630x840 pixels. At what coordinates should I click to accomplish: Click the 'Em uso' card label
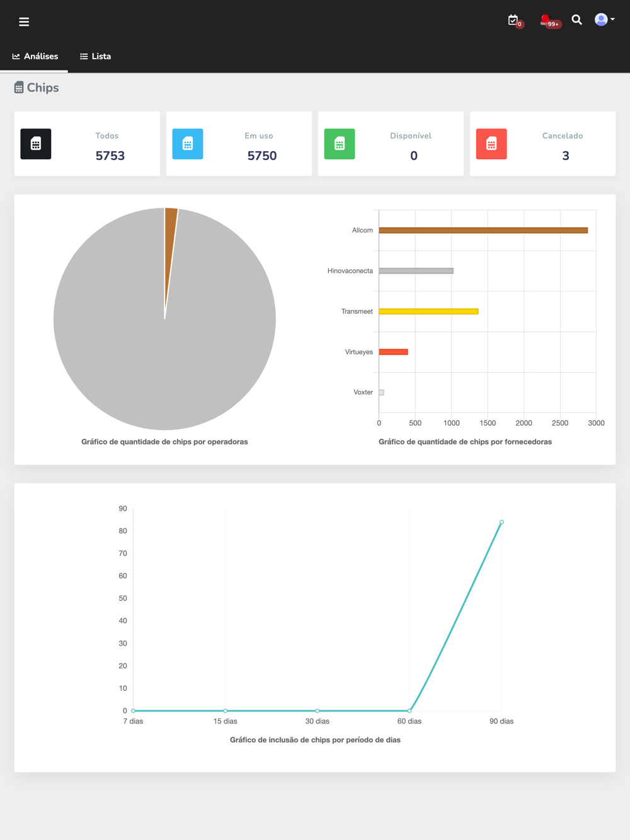259,135
